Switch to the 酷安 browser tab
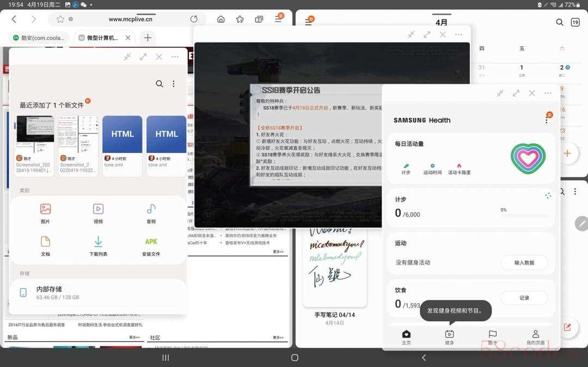 pyautogui.click(x=39, y=38)
